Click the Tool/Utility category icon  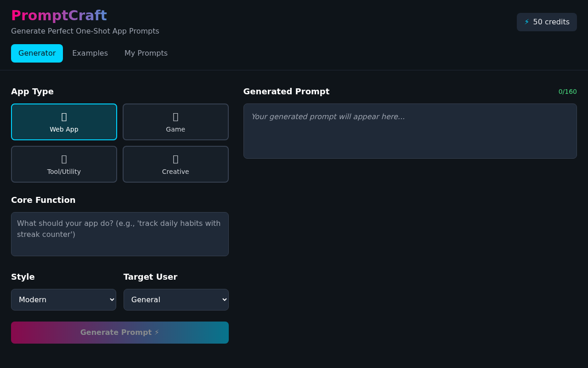(64, 159)
